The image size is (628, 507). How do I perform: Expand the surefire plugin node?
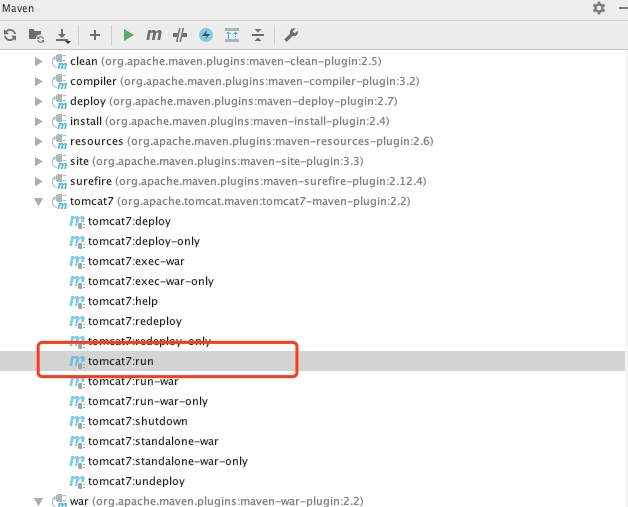coord(39,181)
